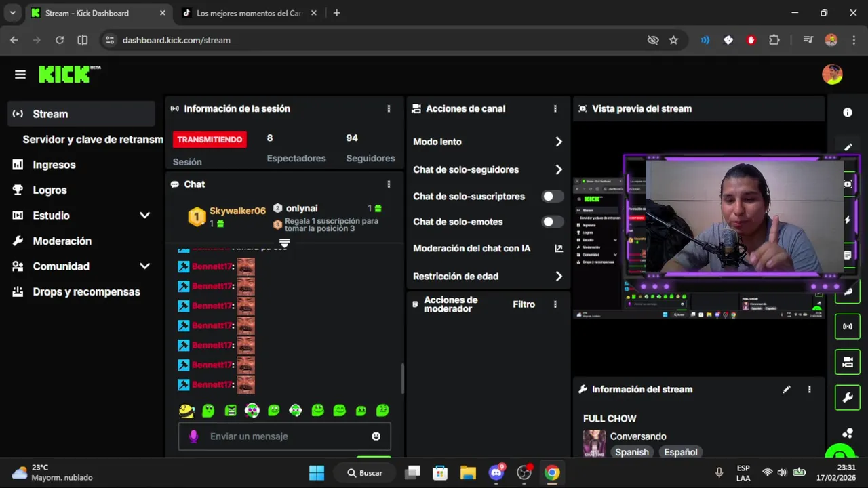Toggle Chat de solo-suscriptores switch
The image size is (868, 488).
[x=553, y=197]
